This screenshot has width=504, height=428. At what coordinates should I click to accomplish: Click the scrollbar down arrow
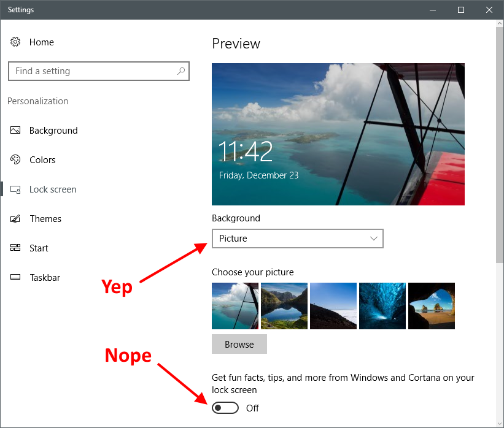[x=500, y=424]
